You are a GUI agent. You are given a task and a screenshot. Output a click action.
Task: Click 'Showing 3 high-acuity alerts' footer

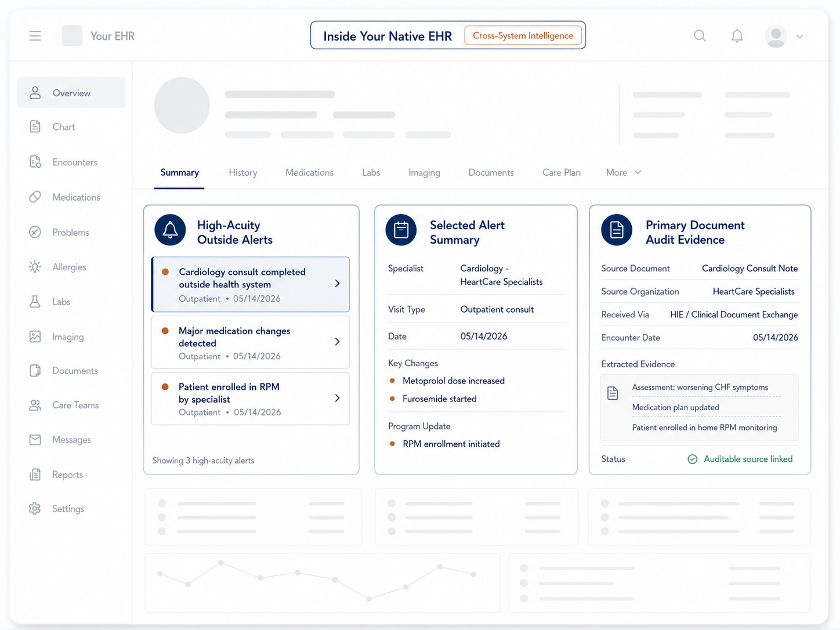click(203, 460)
